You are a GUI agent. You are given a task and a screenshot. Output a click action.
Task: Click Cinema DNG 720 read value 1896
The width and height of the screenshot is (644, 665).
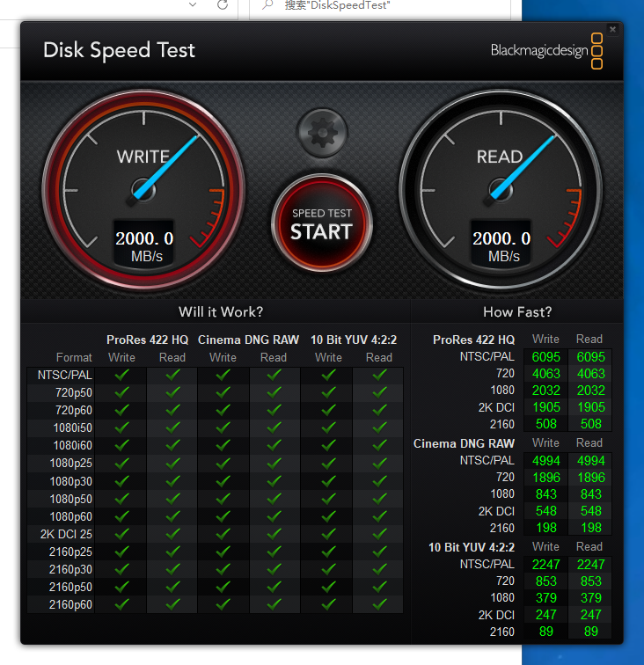(591, 478)
